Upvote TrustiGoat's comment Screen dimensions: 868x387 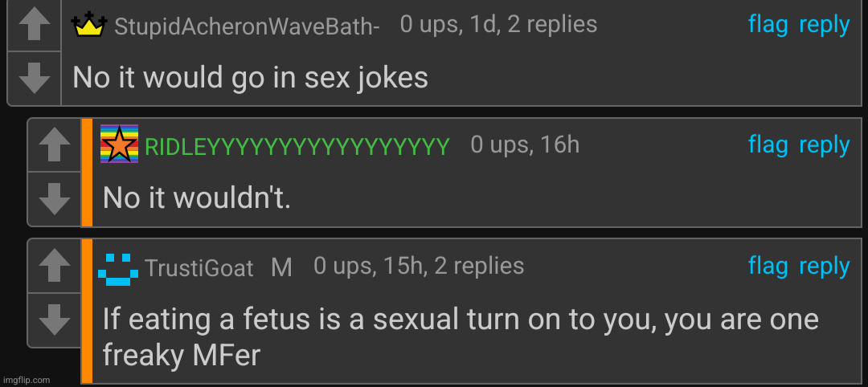55,266
